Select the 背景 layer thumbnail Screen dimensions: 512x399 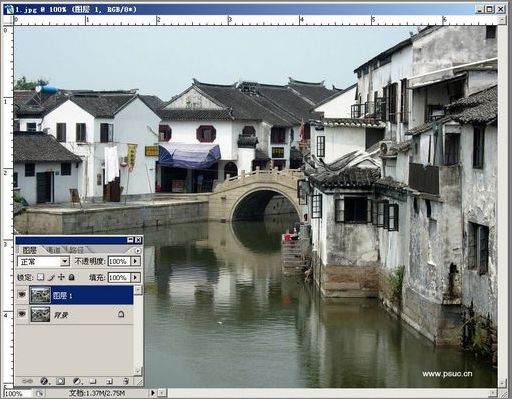tap(40, 314)
